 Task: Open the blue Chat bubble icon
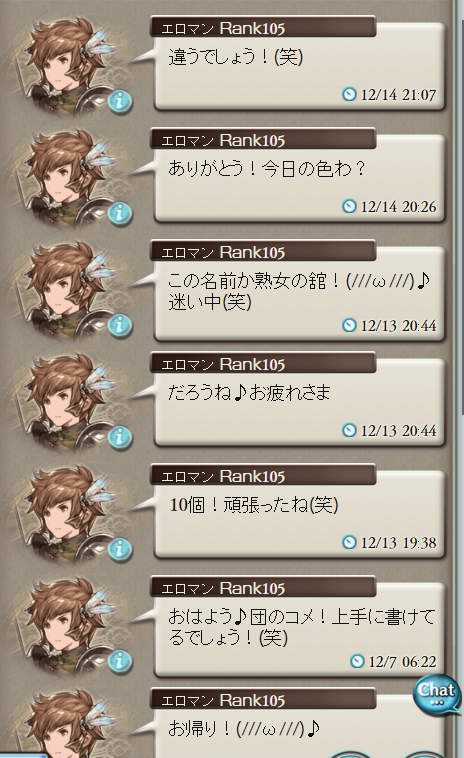[x=437, y=695]
